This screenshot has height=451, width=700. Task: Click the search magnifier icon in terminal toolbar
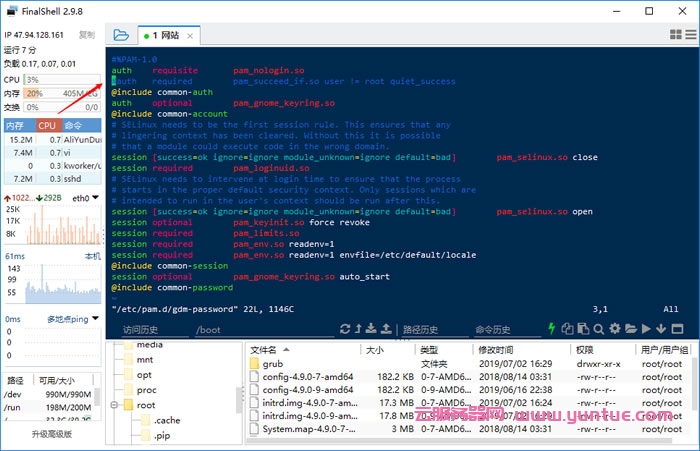pyautogui.click(x=599, y=328)
